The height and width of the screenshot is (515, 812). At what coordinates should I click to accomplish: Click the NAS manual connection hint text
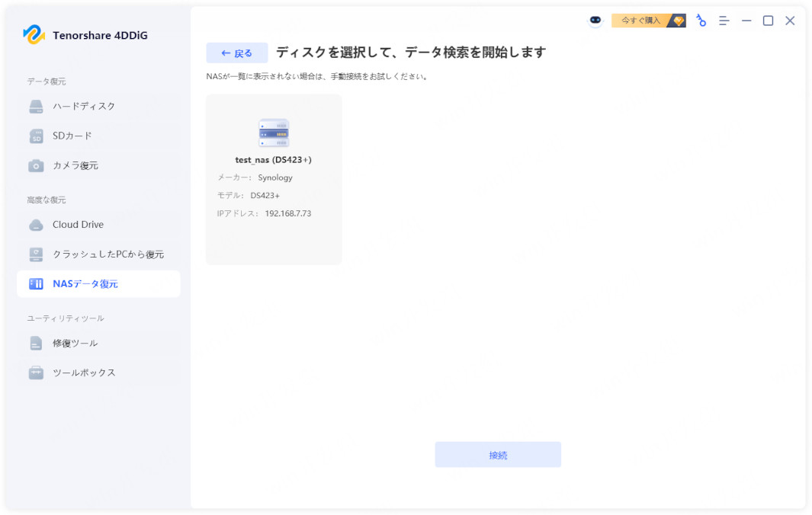tap(317, 77)
